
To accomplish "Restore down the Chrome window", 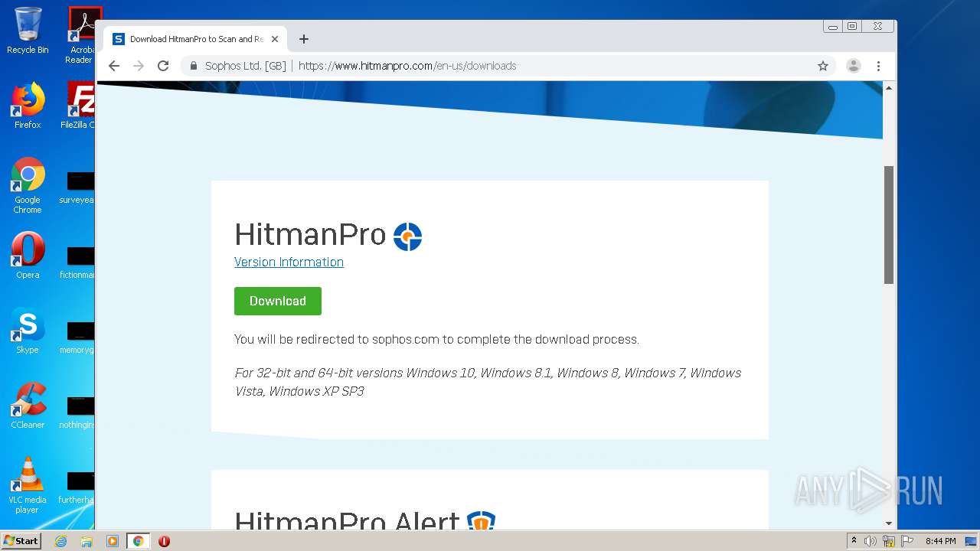I will (852, 26).
